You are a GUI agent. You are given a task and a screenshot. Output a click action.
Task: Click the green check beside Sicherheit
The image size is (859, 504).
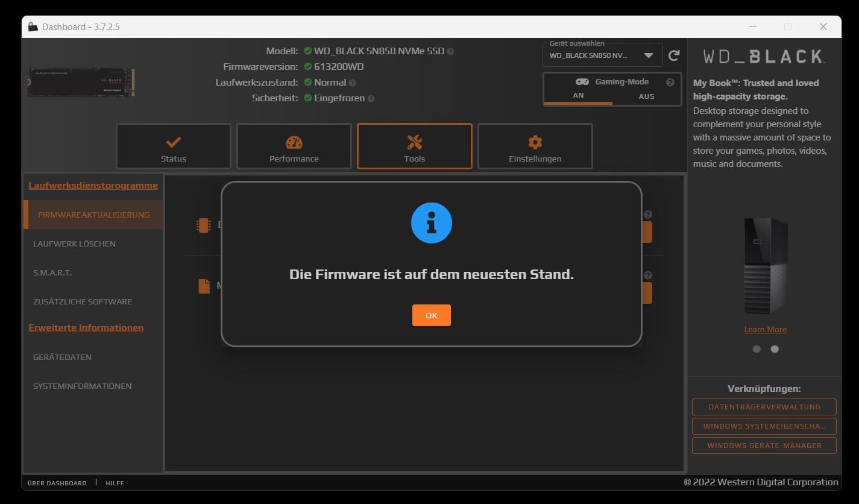[308, 98]
